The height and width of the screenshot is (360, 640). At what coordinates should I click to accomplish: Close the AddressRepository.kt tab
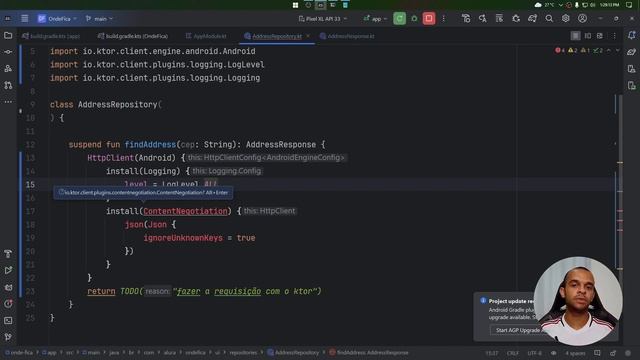(308, 36)
